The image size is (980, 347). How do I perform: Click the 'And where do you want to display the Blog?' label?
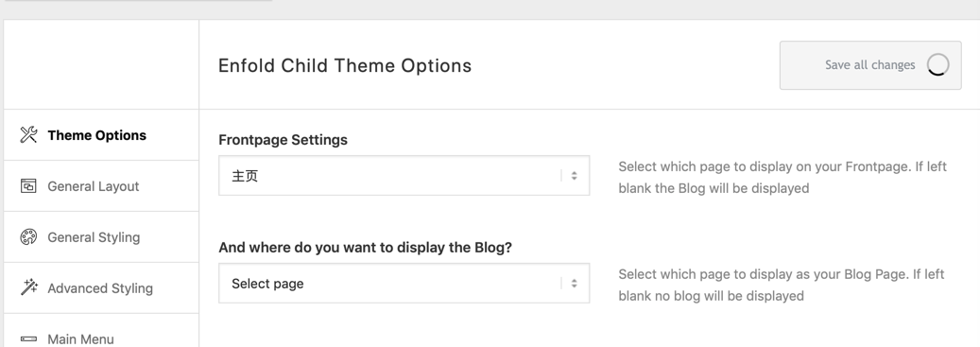pyautogui.click(x=365, y=248)
